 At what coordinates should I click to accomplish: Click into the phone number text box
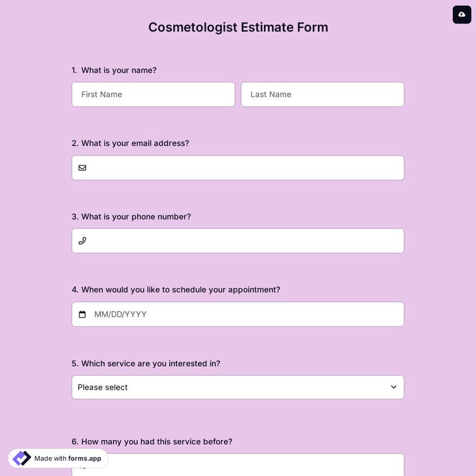(244, 241)
